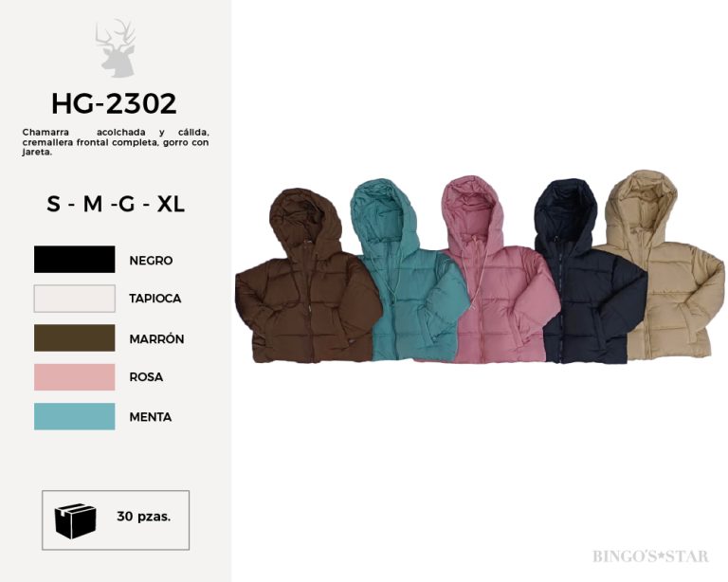Select the Menta teal color swatch
This screenshot has height=582, width=728.
coord(74,416)
